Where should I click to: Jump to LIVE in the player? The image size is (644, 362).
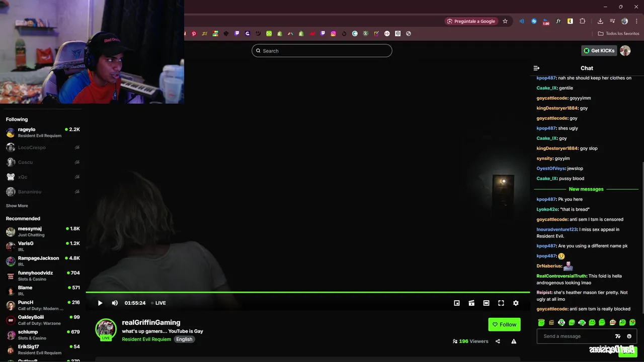158,303
